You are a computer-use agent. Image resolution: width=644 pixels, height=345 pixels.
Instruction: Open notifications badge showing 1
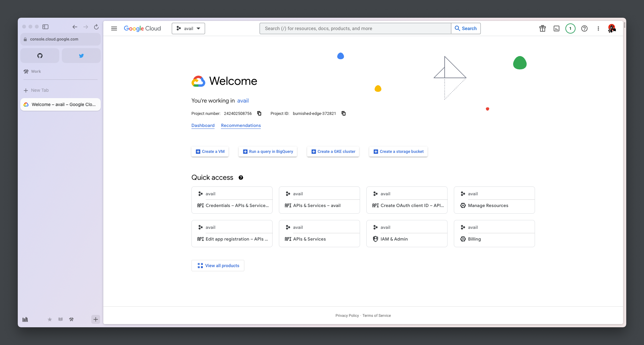570,28
